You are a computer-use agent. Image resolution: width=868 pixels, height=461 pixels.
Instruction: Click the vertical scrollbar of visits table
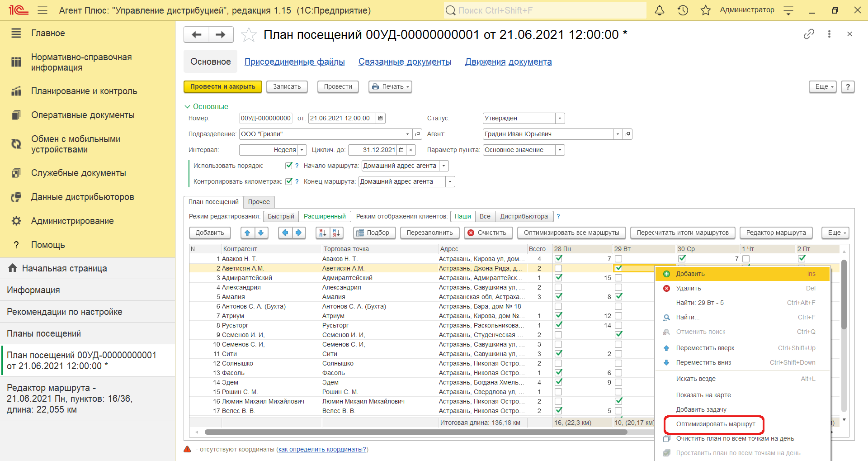844,294
